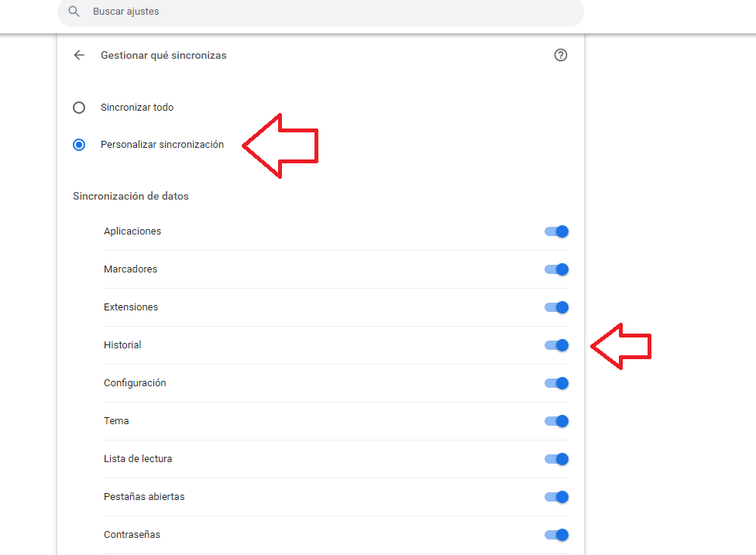Click the Extensiones label
Viewport: 756px width, 555px height.
point(131,307)
